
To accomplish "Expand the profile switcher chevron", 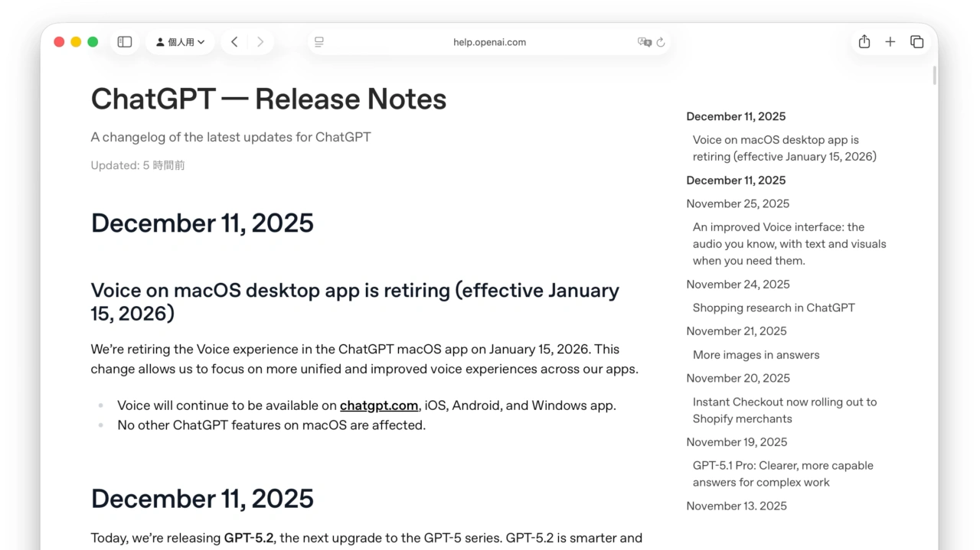I will pyautogui.click(x=201, y=42).
